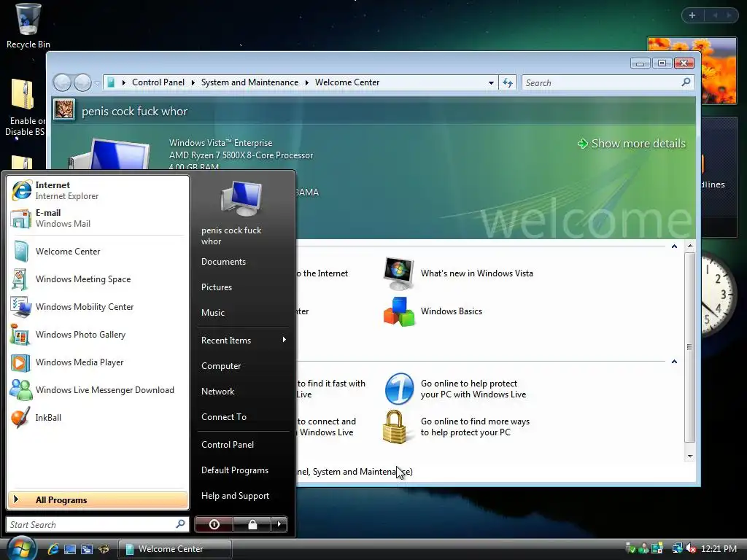Open recent pages dropdown near Back button
Viewport: 747px width, 560px height.
click(x=97, y=83)
